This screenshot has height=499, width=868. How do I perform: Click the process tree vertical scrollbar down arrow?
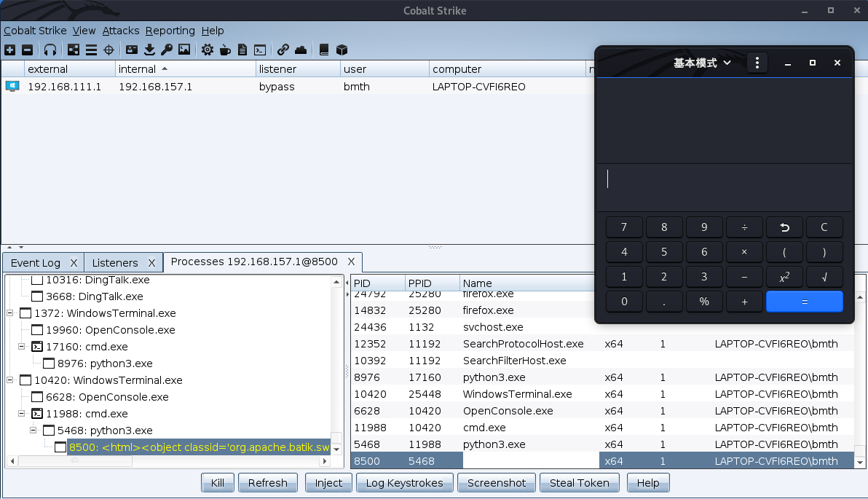click(x=336, y=449)
